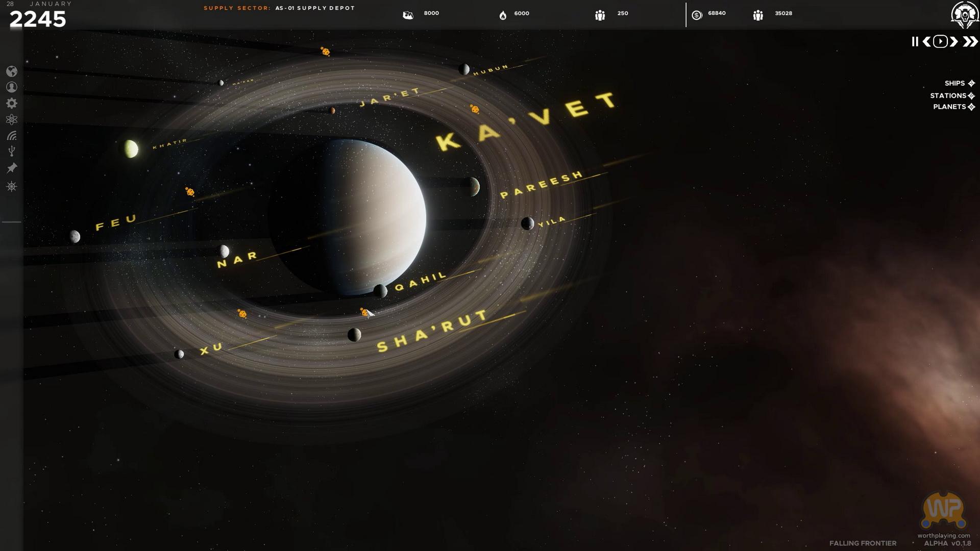Open the personnel profile sidebar icon

point(12,87)
